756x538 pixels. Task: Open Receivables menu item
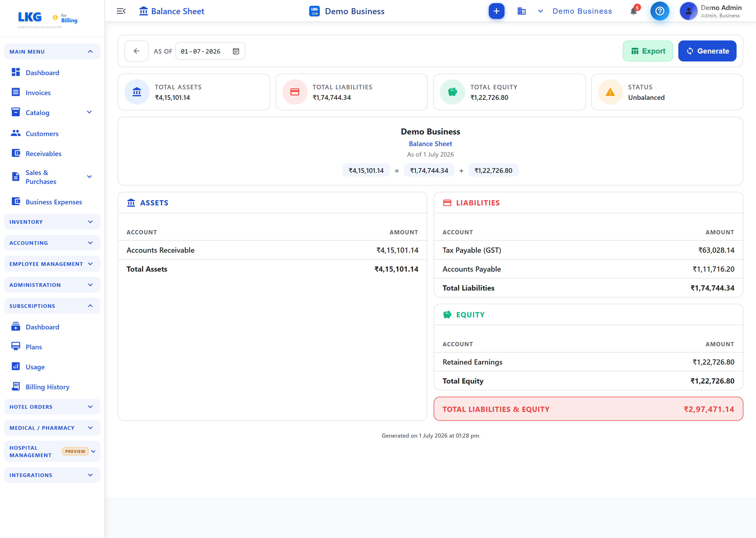[x=43, y=154]
